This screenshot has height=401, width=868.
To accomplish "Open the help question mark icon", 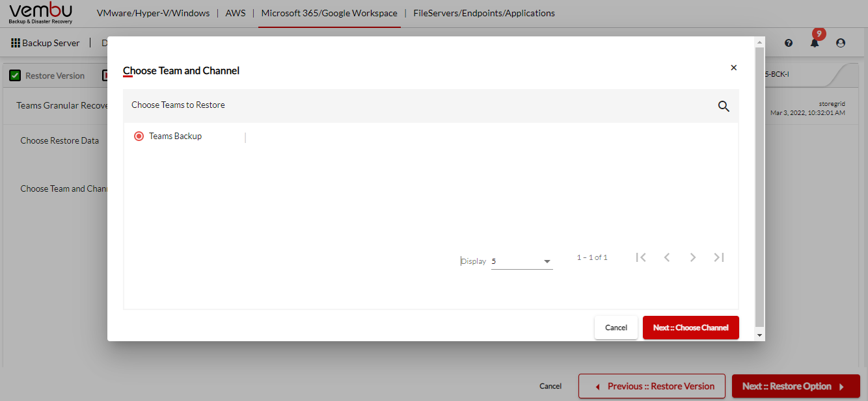I will coord(789,43).
